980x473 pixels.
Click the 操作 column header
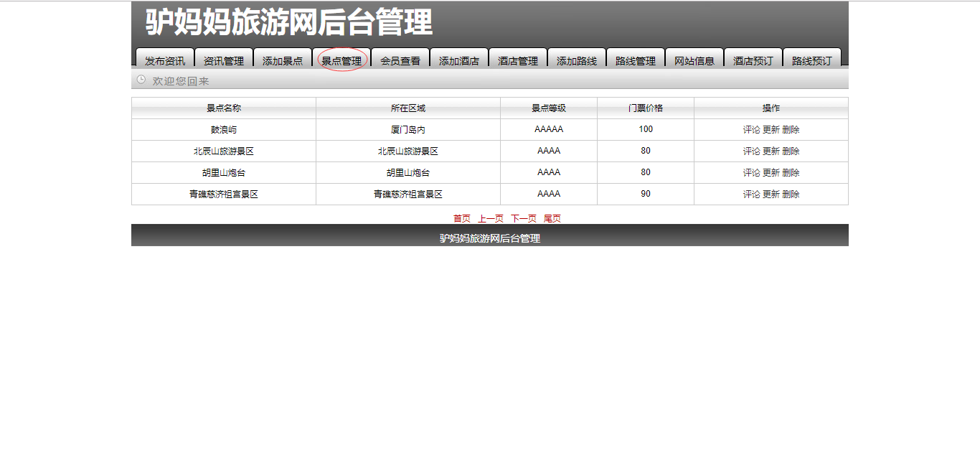pos(771,108)
